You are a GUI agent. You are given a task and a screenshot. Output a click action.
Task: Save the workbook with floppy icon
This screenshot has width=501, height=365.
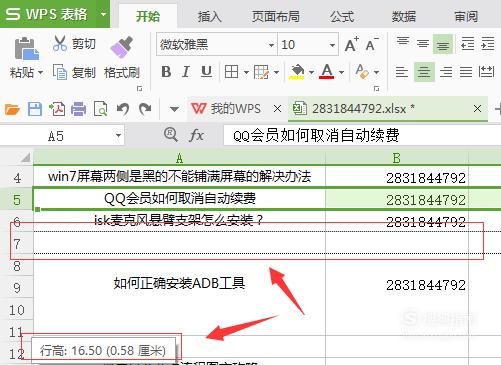[x=35, y=109]
